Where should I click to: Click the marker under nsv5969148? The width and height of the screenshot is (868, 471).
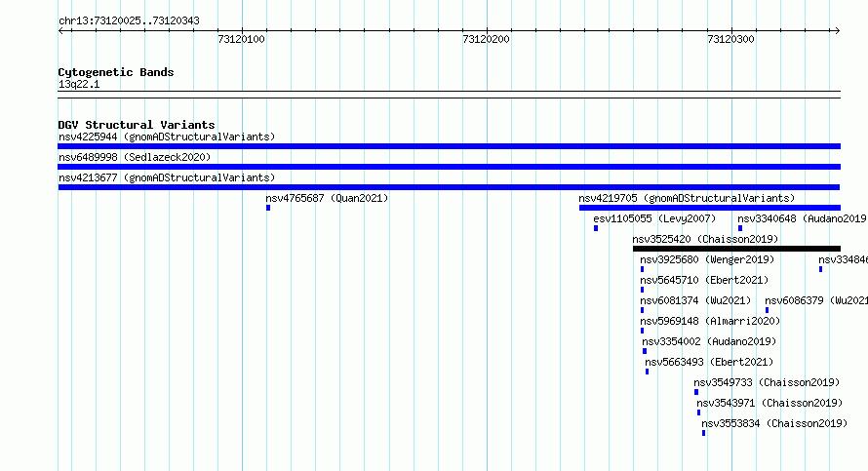point(642,331)
